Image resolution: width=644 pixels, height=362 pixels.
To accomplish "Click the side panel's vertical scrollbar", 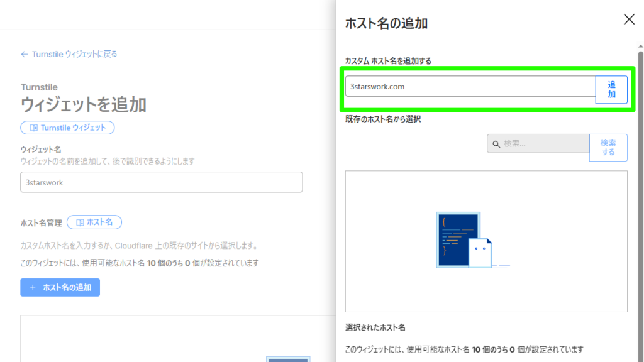I will click(x=640, y=189).
